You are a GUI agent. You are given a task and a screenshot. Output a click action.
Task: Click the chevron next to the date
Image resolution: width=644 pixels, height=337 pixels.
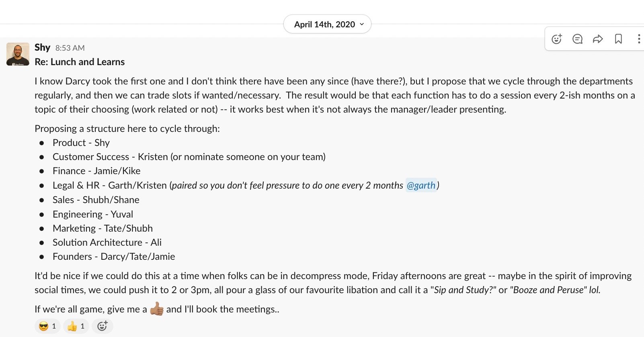pos(362,25)
